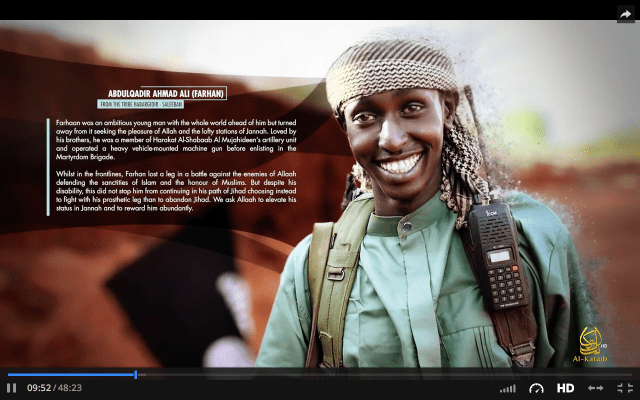Viewport: 640px width, 400px height.
Task: Click the 09:52 elapsed time display
Action: pyautogui.click(x=38, y=388)
